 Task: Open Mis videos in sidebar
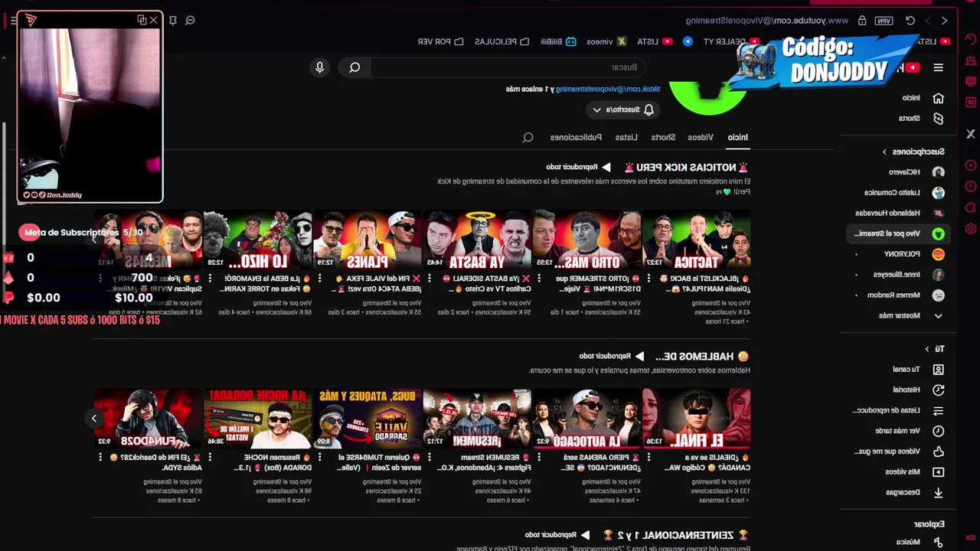click(915, 472)
